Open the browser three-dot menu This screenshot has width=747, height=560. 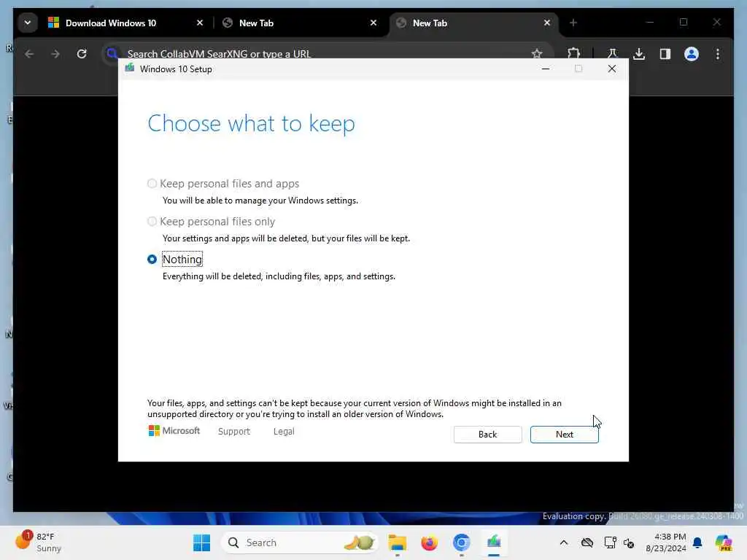[x=718, y=54]
